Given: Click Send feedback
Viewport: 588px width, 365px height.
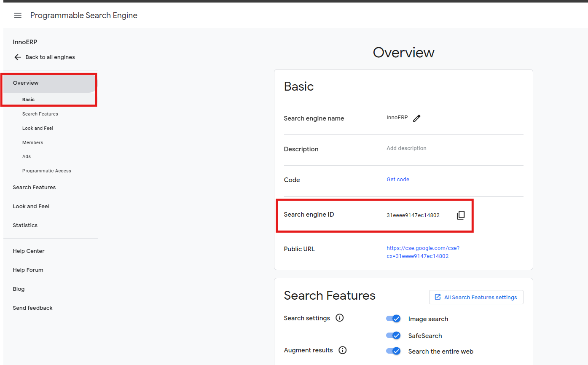Looking at the screenshot, I should tap(32, 308).
